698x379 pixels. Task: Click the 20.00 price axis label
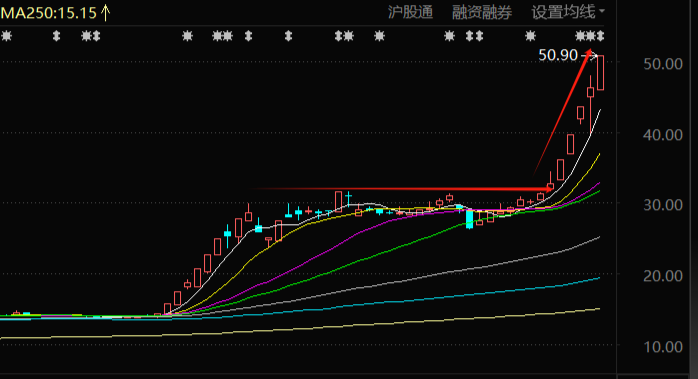[662, 276]
